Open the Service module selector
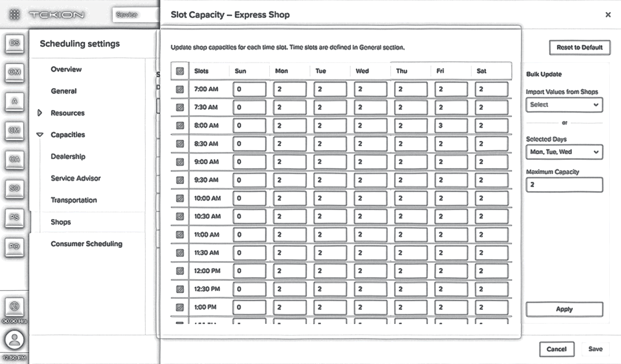This screenshot has width=621, height=364. tap(136, 15)
